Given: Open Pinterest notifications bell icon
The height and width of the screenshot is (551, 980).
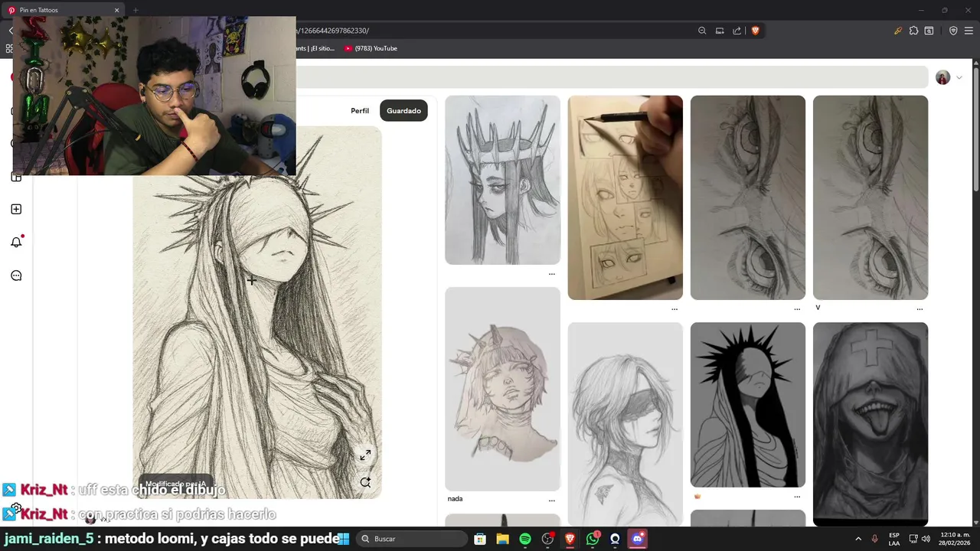Looking at the screenshot, I should click(x=16, y=242).
